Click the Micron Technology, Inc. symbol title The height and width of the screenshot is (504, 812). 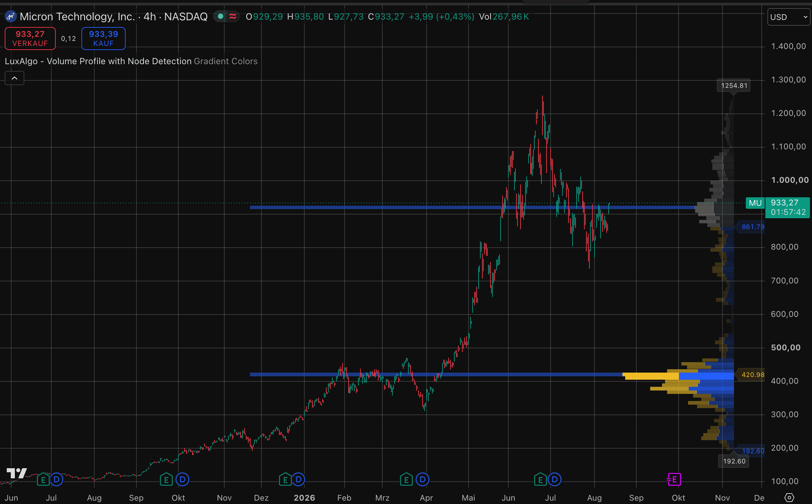pyautogui.click(x=77, y=16)
